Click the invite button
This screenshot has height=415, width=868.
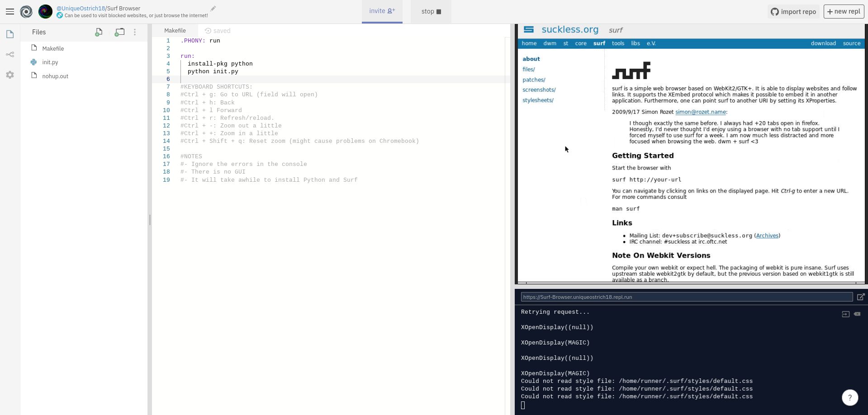(382, 11)
